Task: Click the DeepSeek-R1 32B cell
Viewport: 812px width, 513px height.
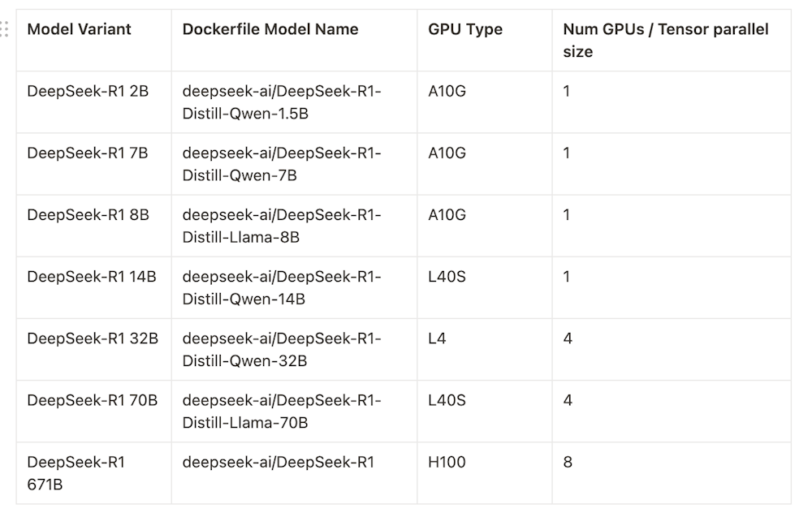Action: tap(93, 349)
